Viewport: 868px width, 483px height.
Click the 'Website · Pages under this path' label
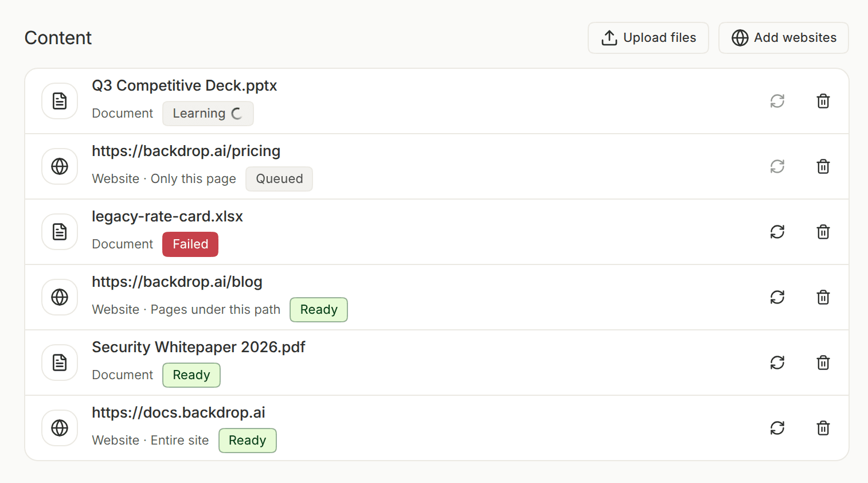pos(186,310)
